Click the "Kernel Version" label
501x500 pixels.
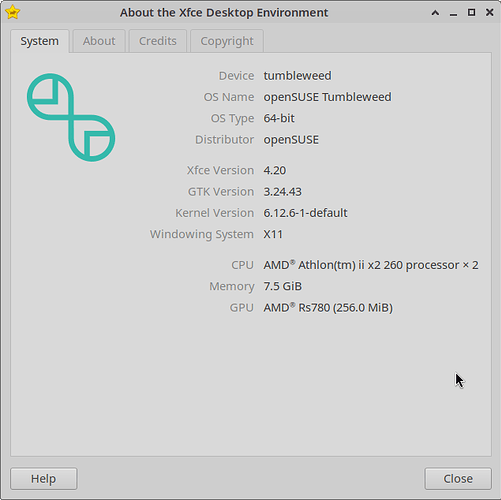(215, 213)
